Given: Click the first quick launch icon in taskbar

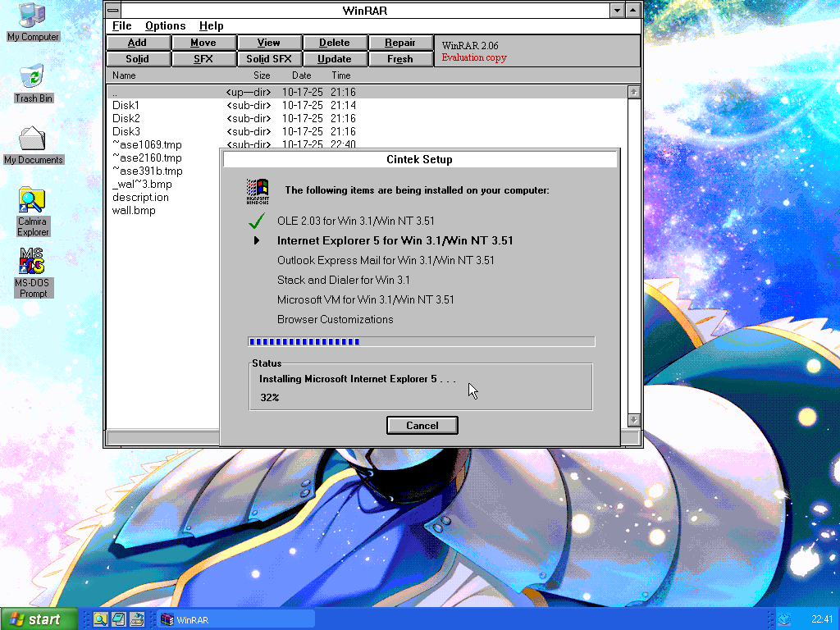Looking at the screenshot, I should coord(100,619).
